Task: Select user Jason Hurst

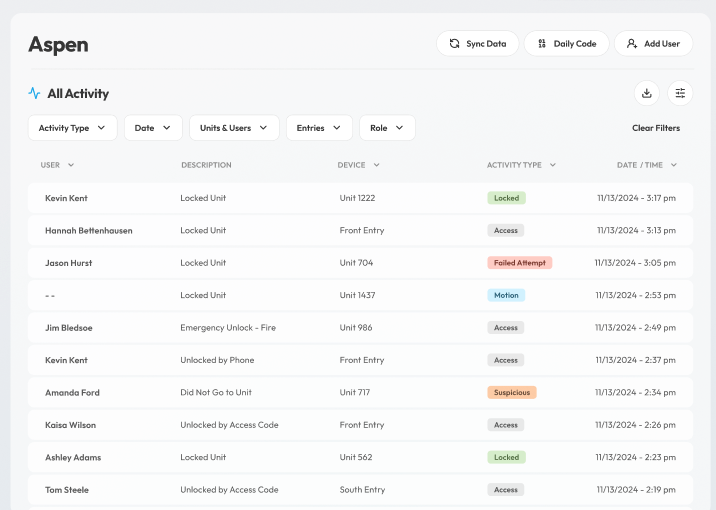Action: click(x=68, y=263)
